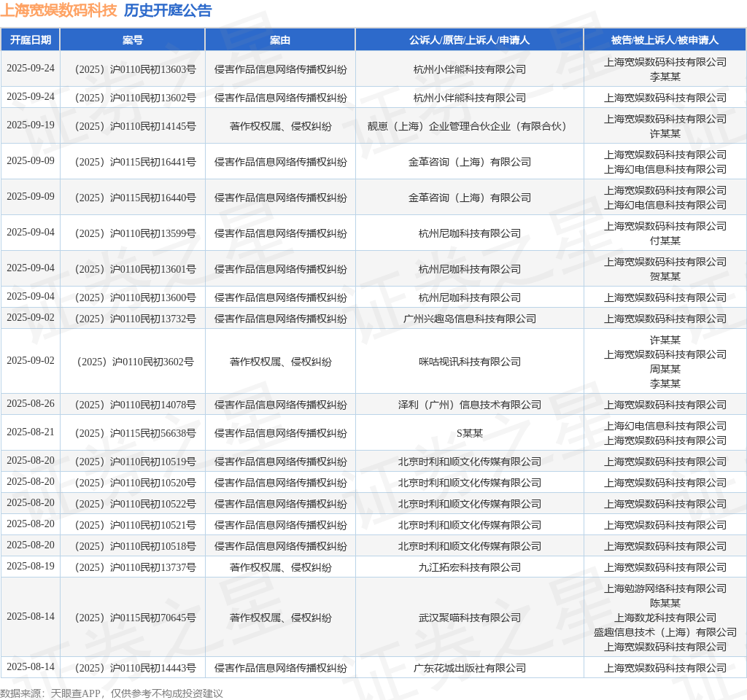Image resolution: width=747 pixels, height=700 pixels.
Task: Click plaintiff 广州兴趣岛信息科技有限公司
Action: 469,319
